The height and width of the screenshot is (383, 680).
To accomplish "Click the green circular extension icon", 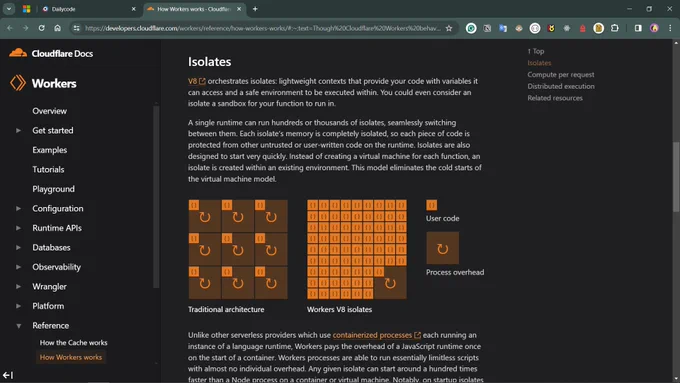I will point(471,28).
